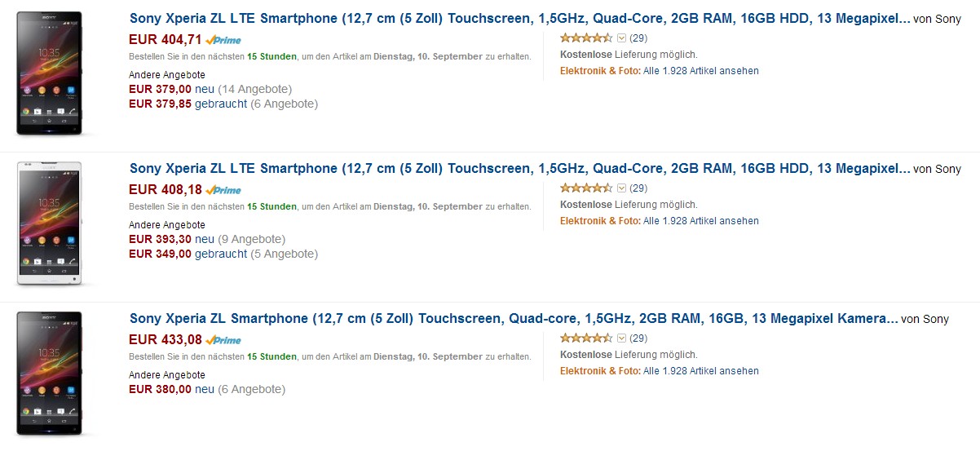Open black Xperia ZL LTE product image

point(49,73)
